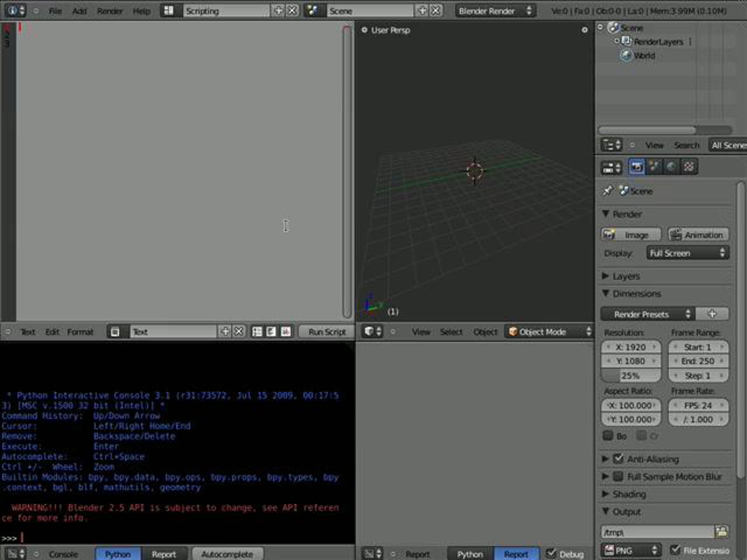Open the Console editor type selector
The image size is (747, 560).
click(16, 554)
